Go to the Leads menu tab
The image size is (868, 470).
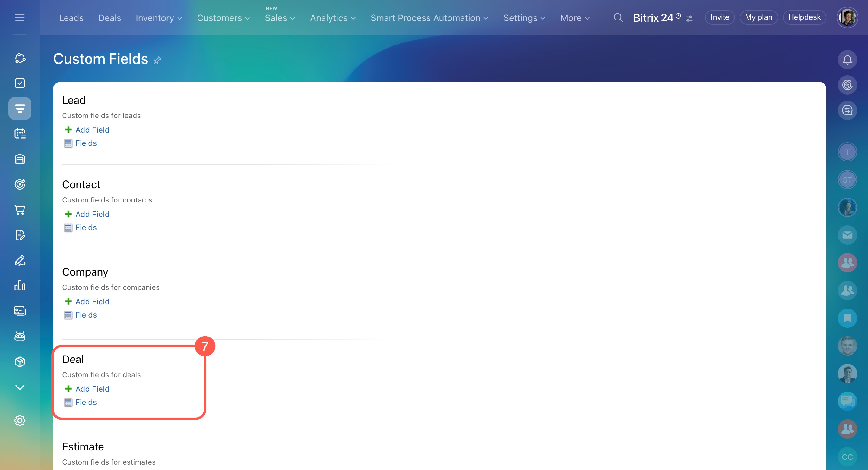click(x=71, y=18)
